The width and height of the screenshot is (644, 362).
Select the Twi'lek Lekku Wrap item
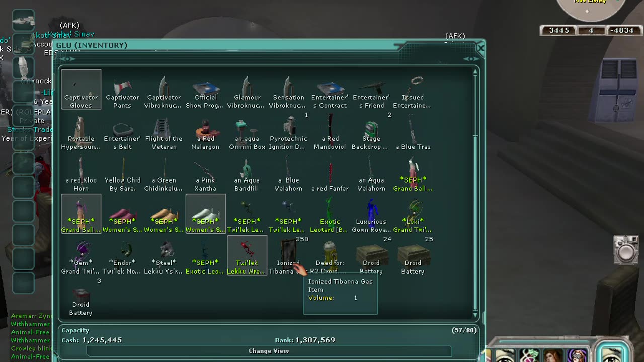247,255
